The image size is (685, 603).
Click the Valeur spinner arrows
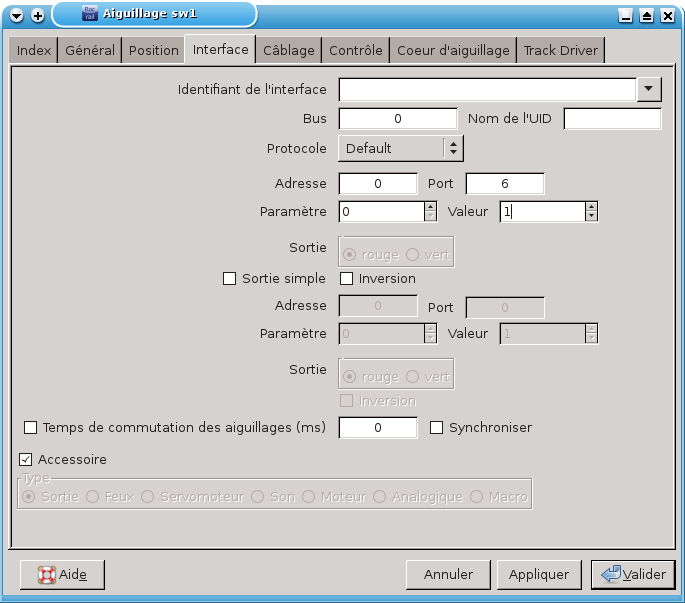pos(591,212)
